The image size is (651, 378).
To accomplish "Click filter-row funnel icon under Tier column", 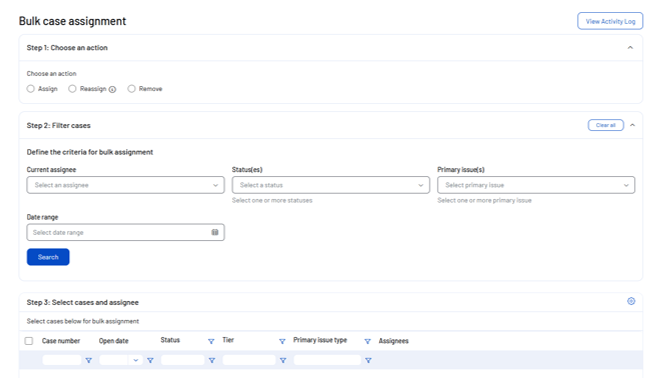I will [x=283, y=360].
